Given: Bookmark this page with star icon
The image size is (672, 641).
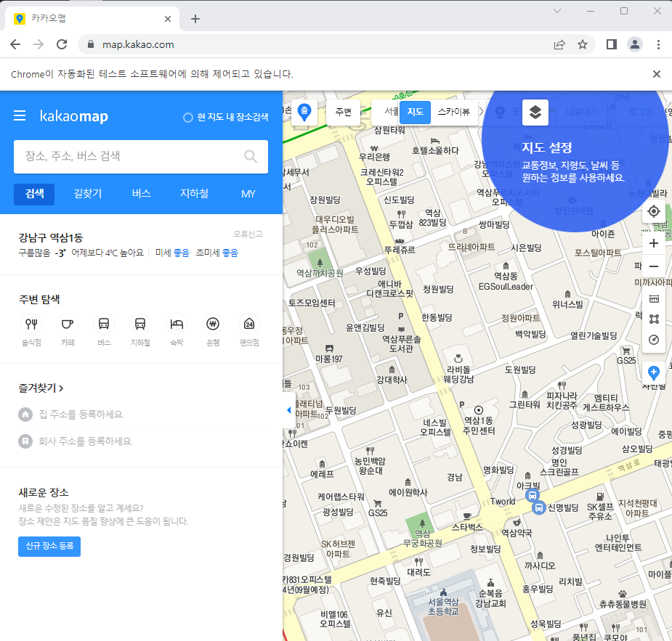Looking at the screenshot, I should tap(583, 44).
